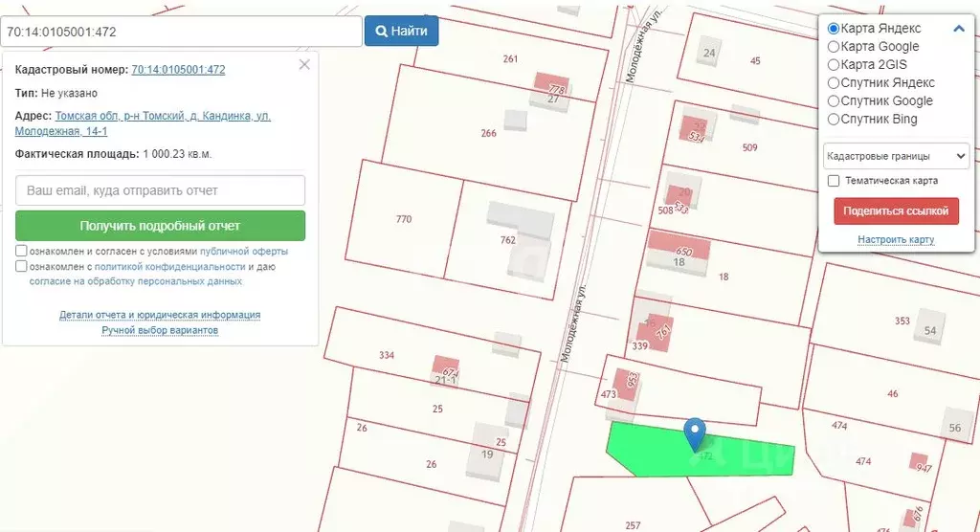Select Спутник Яндекс radio option

[834, 83]
